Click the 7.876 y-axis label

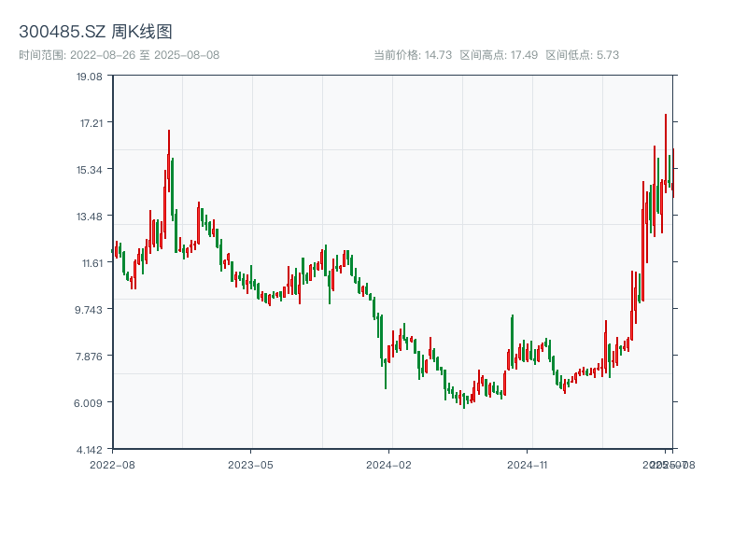point(90,357)
